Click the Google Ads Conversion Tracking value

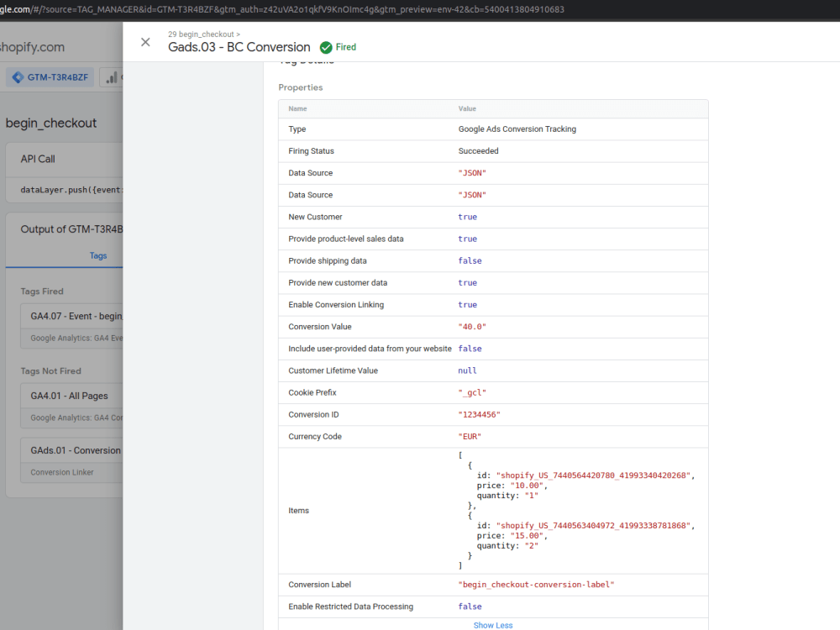[x=517, y=129]
